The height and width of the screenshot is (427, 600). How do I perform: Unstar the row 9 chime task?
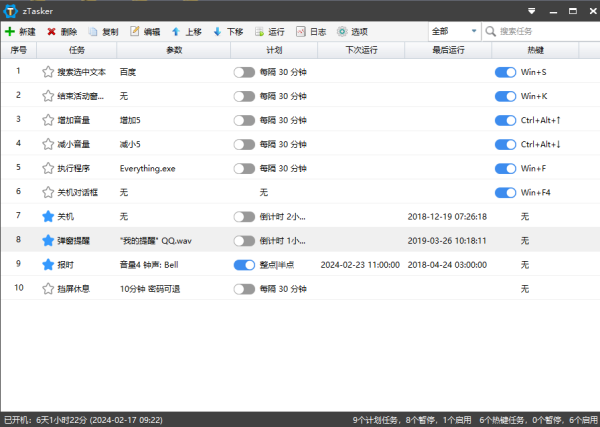click(x=48, y=265)
